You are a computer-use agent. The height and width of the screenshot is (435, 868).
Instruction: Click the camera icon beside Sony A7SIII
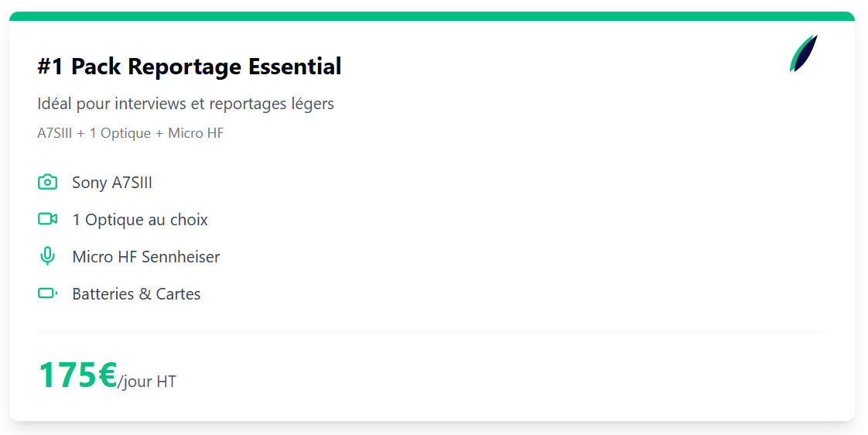[47, 182]
